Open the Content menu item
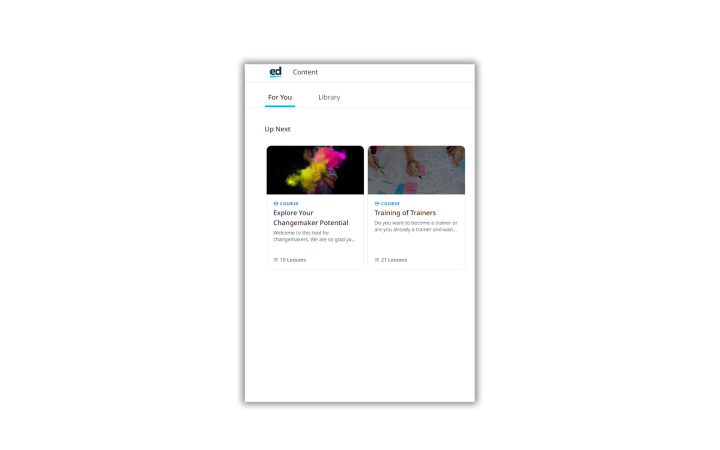 [x=305, y=72]
